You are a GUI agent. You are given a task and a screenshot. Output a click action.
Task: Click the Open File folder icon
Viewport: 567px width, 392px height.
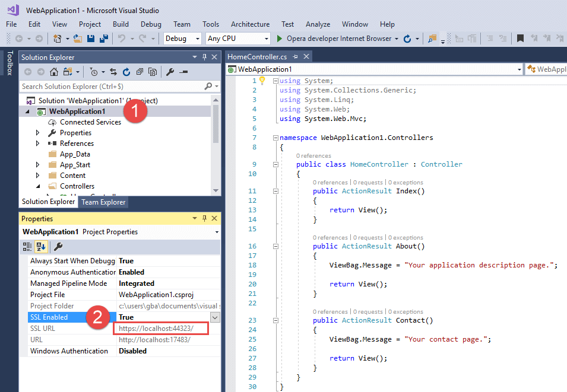(77, 39)
